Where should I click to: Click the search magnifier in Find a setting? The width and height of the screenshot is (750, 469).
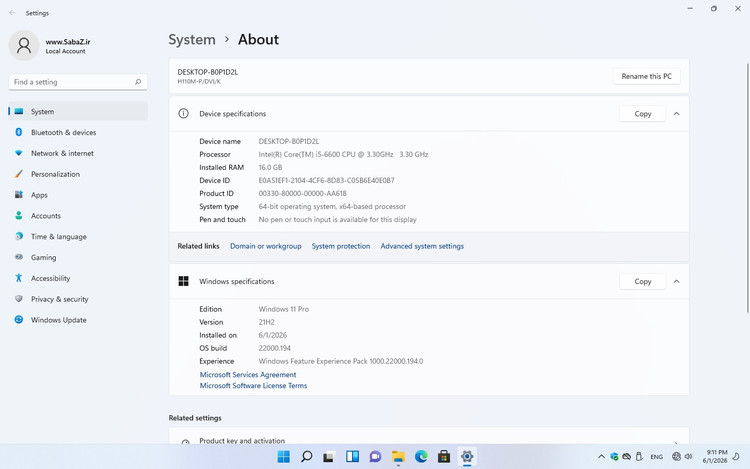(138, 82)
